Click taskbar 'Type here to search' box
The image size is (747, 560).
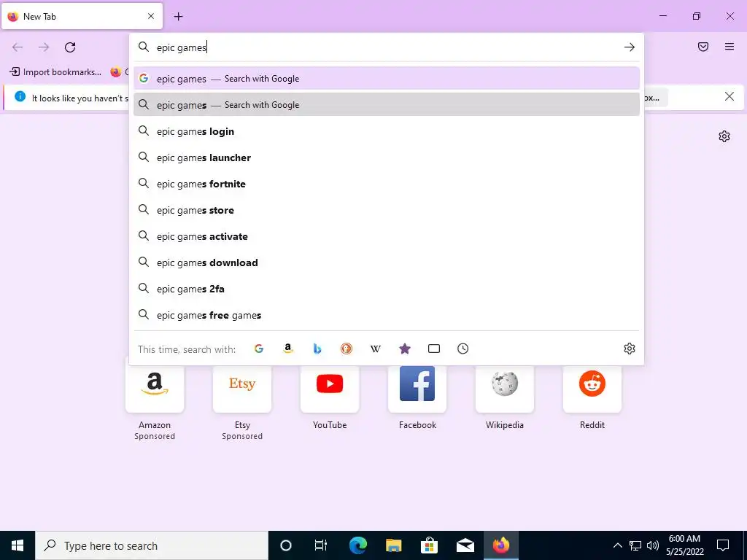click(x=152, y=545)
